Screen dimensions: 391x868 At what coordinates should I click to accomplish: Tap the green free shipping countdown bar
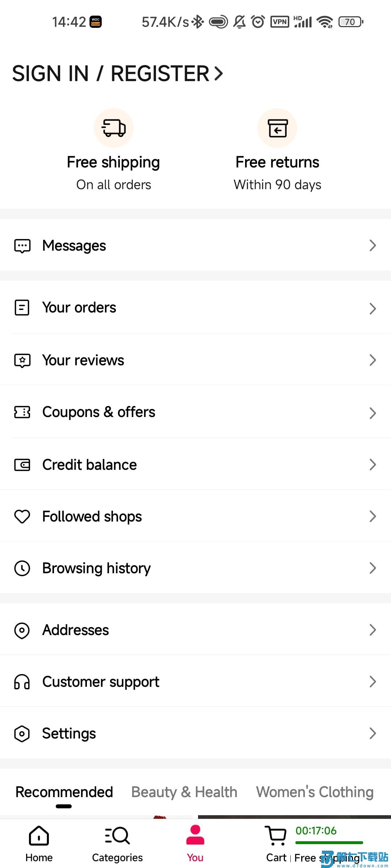click(329, 843)
